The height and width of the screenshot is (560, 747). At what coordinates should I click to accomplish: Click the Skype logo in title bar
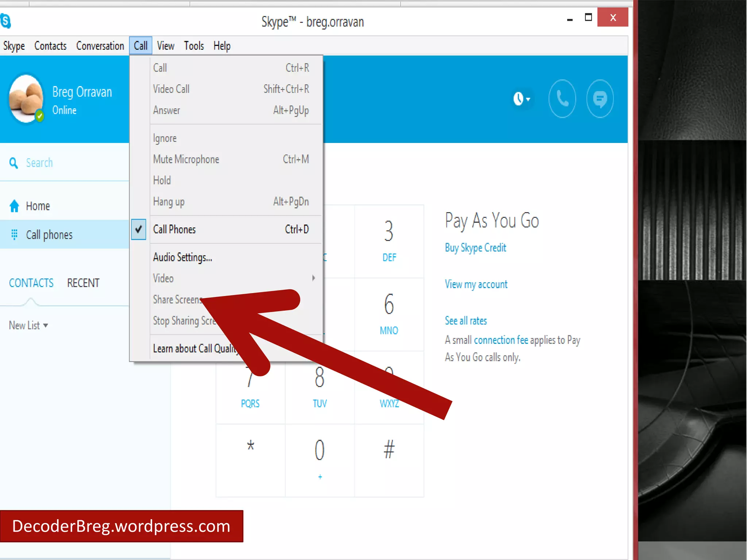click(x=5, y=21)
